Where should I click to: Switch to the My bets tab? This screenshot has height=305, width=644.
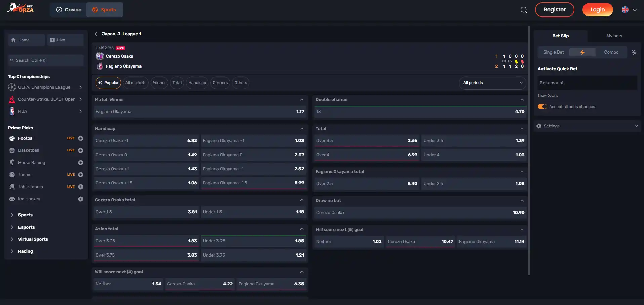[x=614, y=36]
